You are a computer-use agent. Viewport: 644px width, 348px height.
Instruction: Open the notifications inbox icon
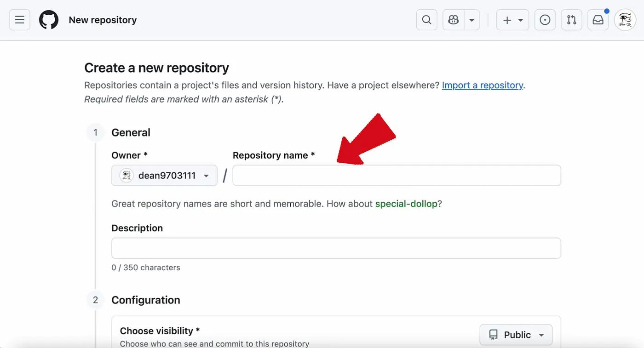[598, 20]
